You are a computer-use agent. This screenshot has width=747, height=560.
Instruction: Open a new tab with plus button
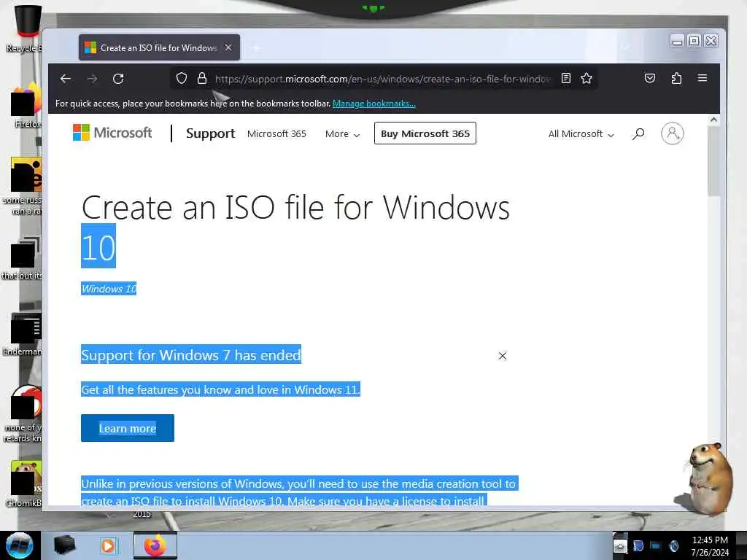pos(256,48)
